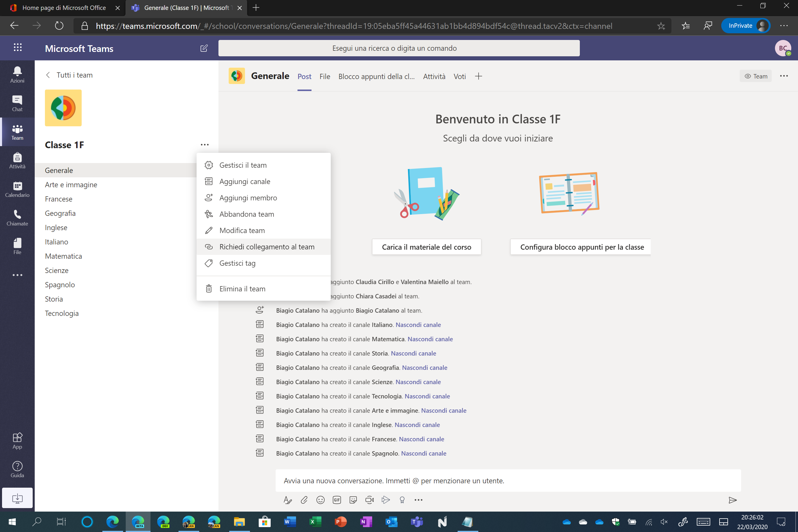This screenshot has width=798, height=532.
Task: Toggle Team visibility eye button
Action: click(x=756, y=76)
